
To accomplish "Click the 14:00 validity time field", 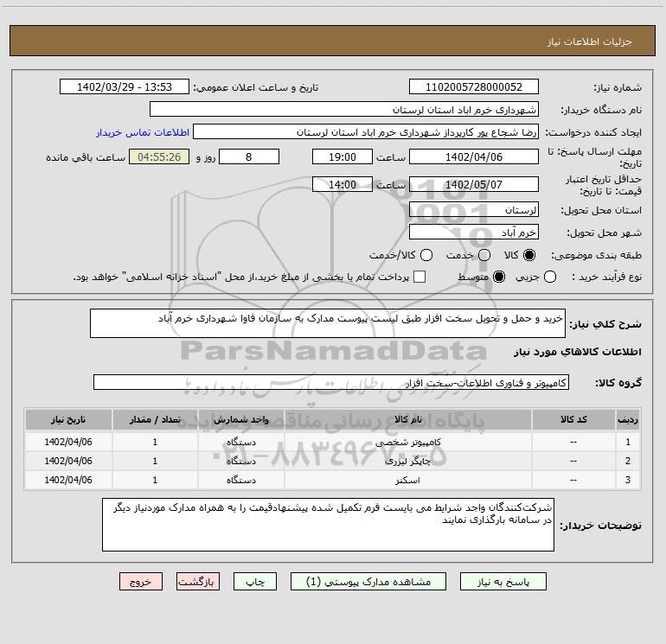I will point(343,184).
